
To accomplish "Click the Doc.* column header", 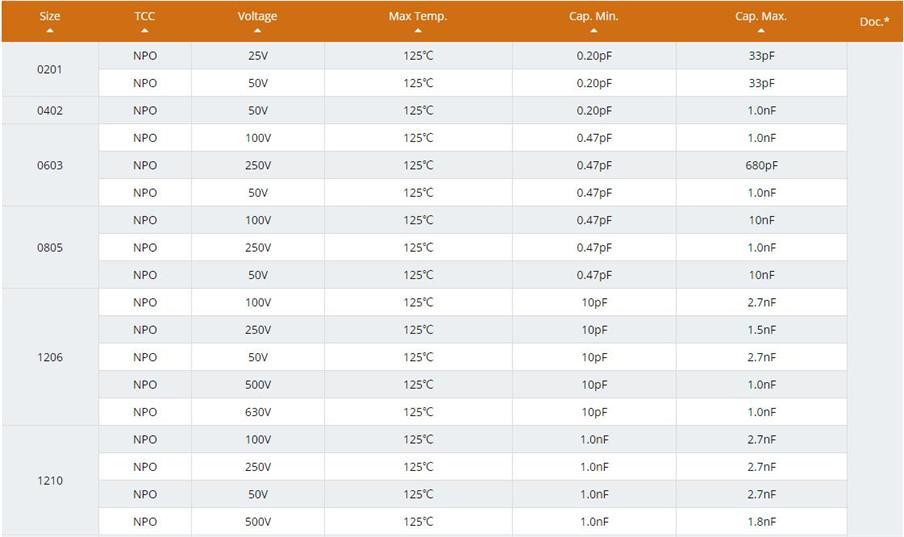I will tap(874, 21).
